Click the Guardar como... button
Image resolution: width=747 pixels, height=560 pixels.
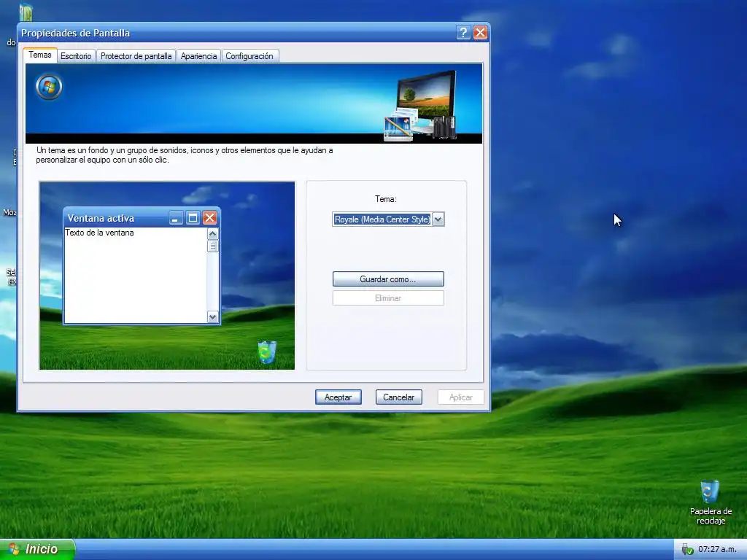388,279
